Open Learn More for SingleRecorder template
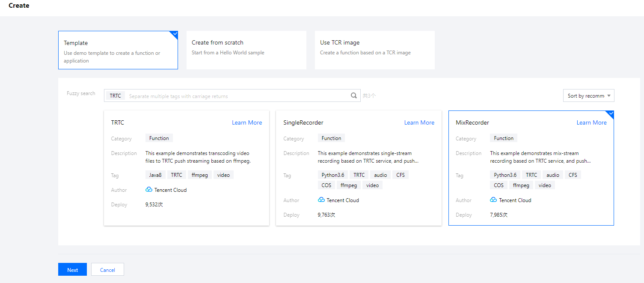 (419, 122)
